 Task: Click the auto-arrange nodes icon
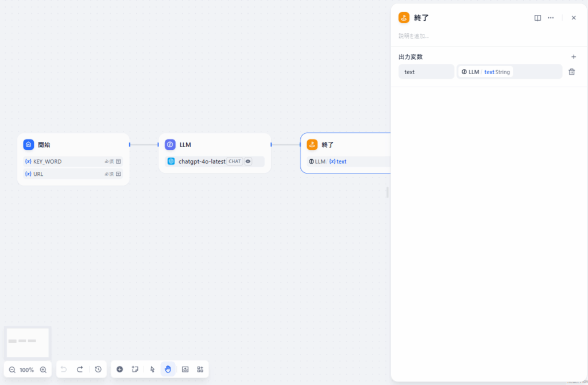click(x=200, y=369)
